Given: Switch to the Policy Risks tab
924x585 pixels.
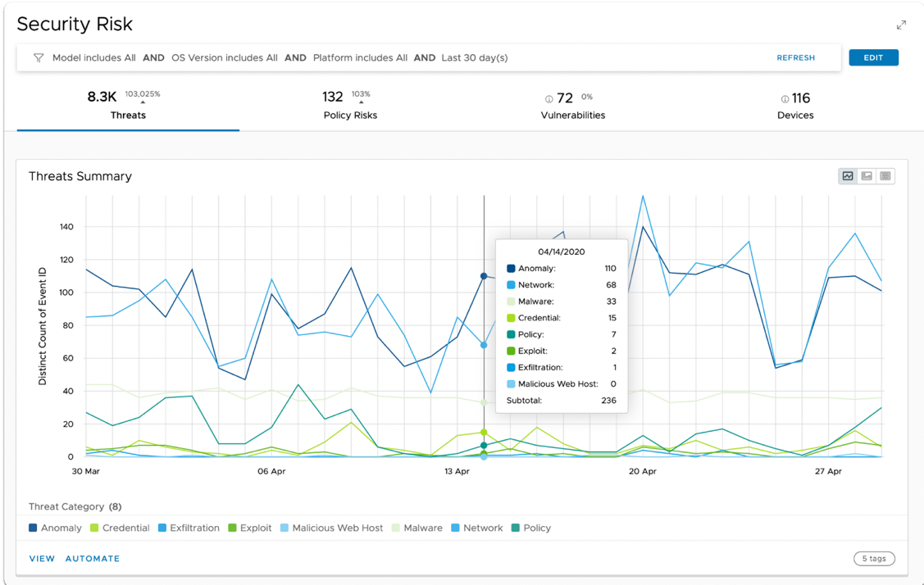Looking at the screenshot, I should [350, 105].
